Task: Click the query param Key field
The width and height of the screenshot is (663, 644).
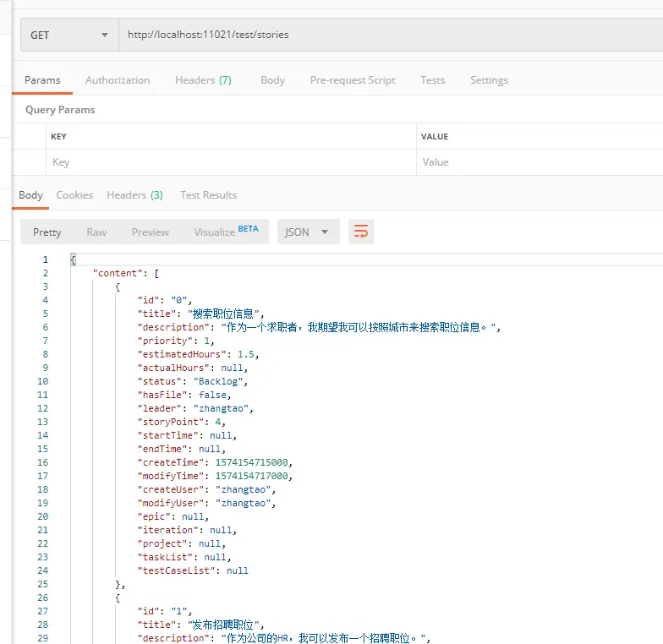Action: pos(231,162)
